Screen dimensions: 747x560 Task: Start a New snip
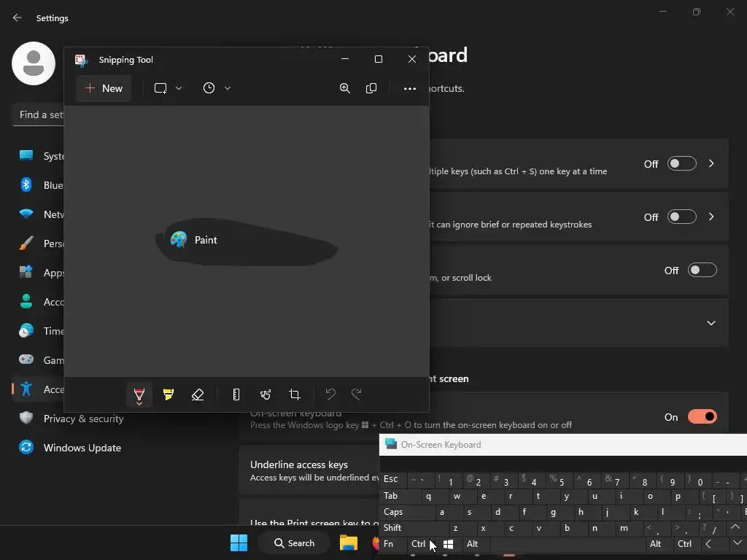[x=104, y=88]
